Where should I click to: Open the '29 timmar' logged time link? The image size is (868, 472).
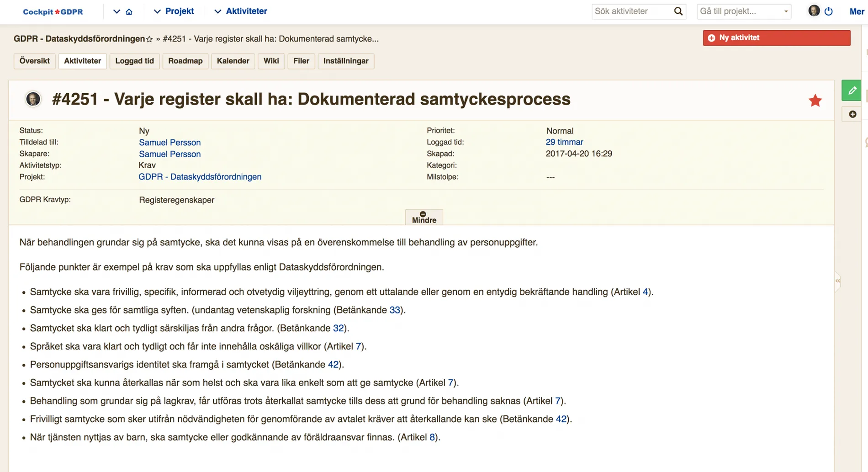pos(564,142)
